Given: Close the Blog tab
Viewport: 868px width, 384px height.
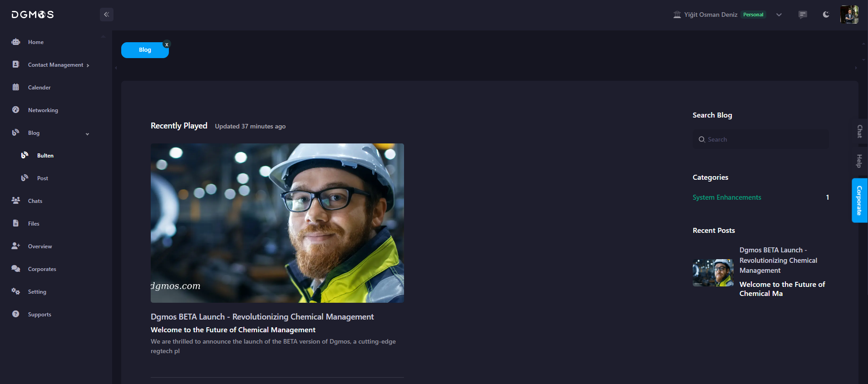Looking at the screenshot, I should [x=167, y=44].
